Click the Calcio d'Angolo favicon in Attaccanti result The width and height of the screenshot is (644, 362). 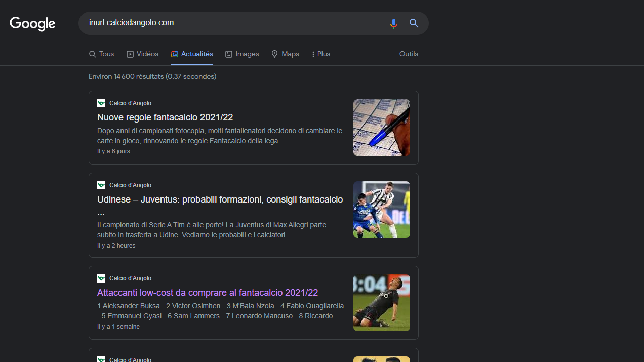coord(101,278)
